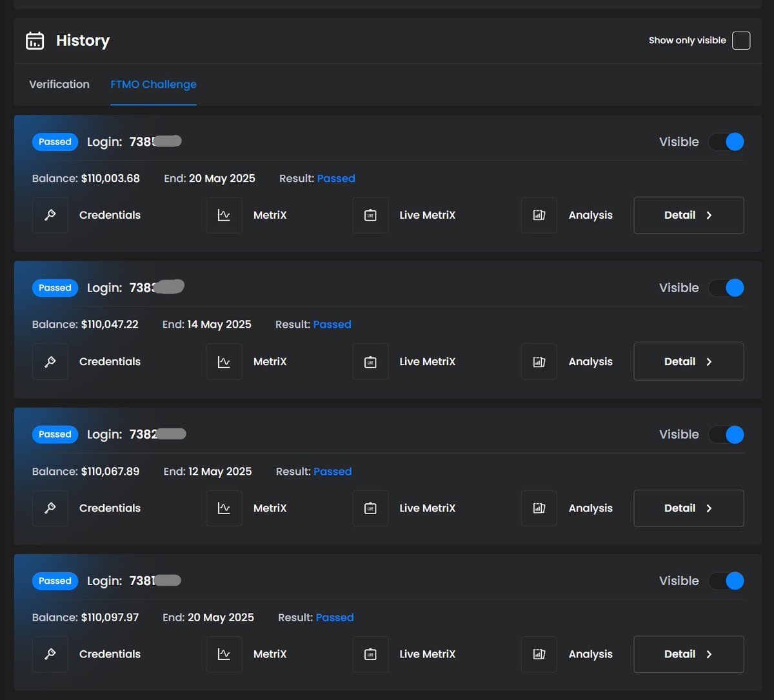The width and height of the screenshot is (774, 700).
Task: Select balance $110,003.68 text
Action: pos(110,179)
